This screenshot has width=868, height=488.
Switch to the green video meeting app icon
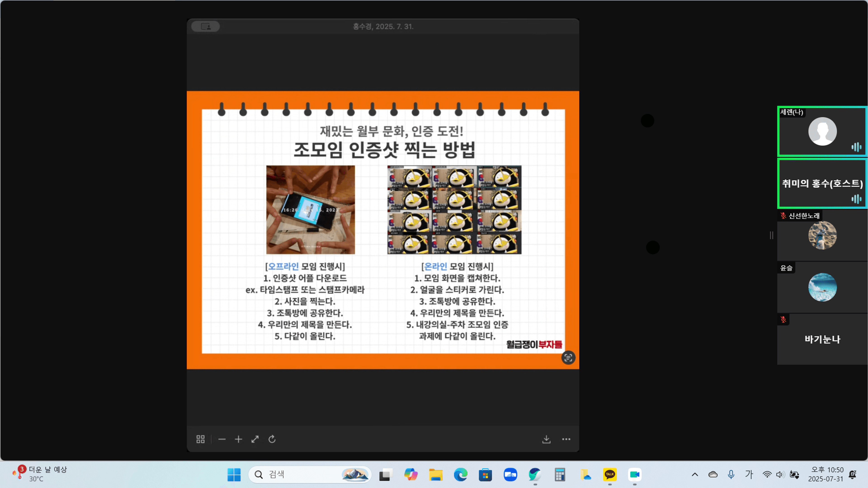pos(635,474)
